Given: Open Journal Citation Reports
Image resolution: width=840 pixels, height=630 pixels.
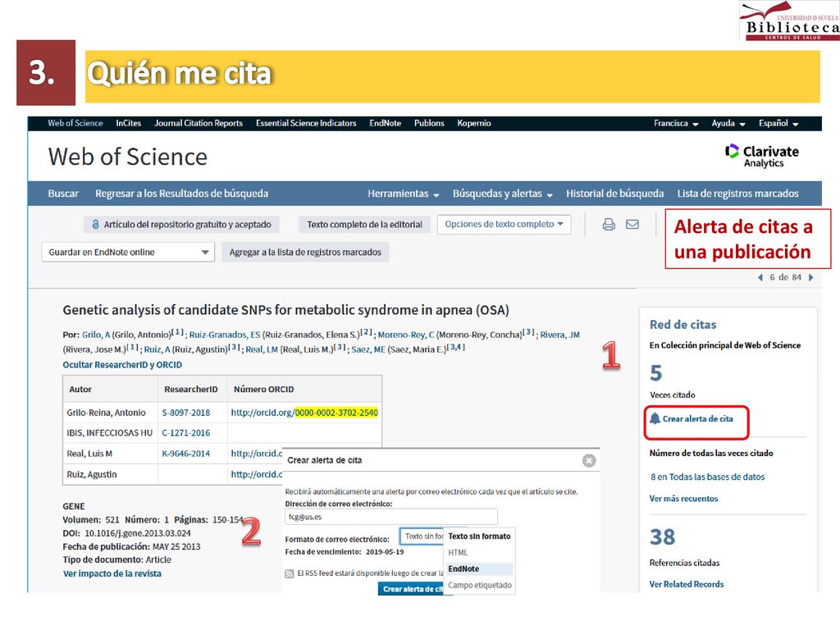Looking at the screenshot, I should tap(199, 123).
